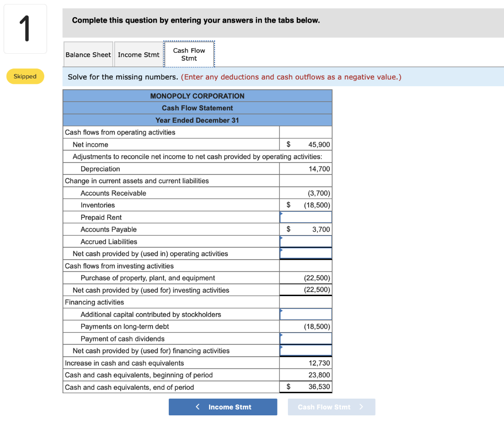
Task: Select the Accrued Liabilities input cell
Action: (x=306, y=241)
